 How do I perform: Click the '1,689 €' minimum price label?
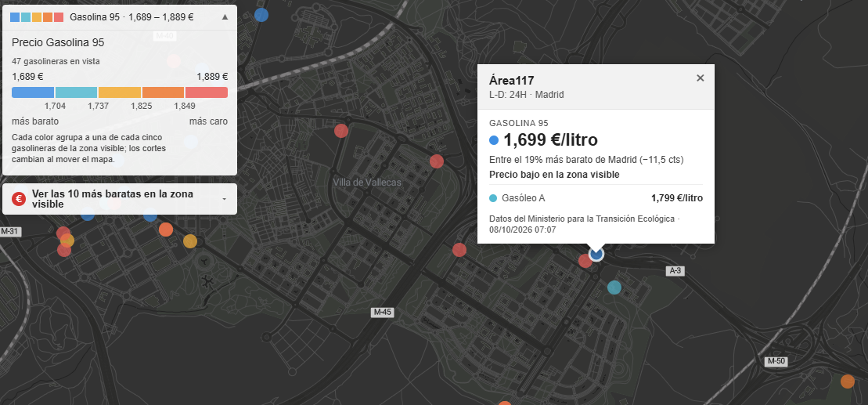[27, 77]
